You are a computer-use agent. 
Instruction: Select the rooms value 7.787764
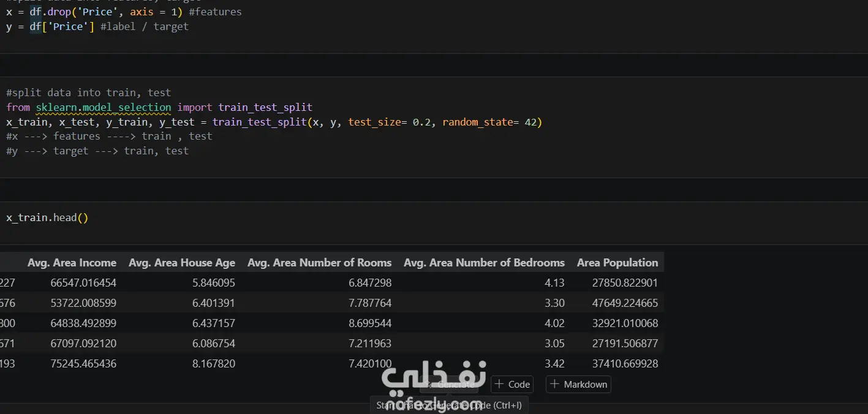click(x=370, y=303)
